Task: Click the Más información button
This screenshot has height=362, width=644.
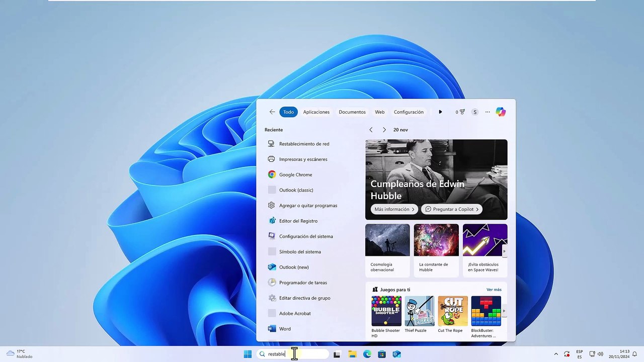Action: pos(394,209)
